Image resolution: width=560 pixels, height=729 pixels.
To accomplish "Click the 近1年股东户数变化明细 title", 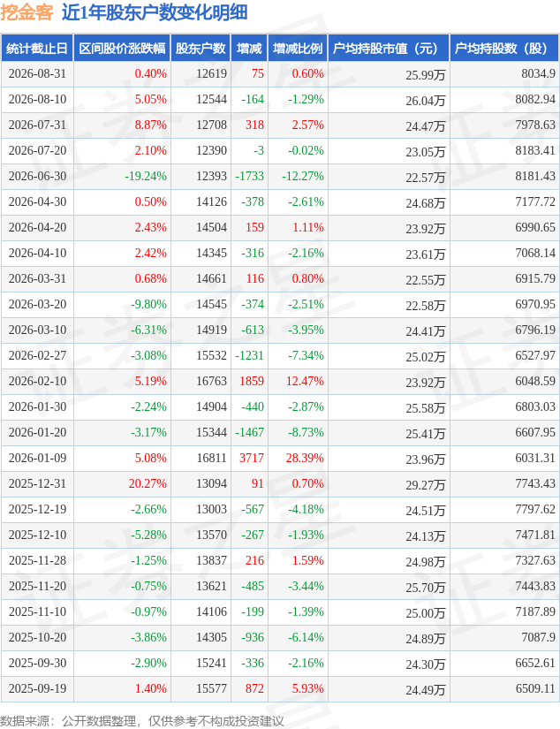I will tap(155, 12).
